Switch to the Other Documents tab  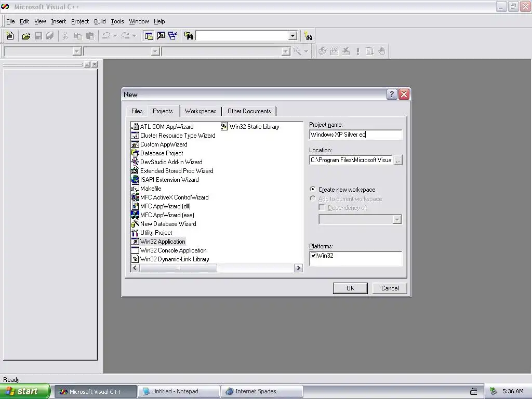click(249, 111)
